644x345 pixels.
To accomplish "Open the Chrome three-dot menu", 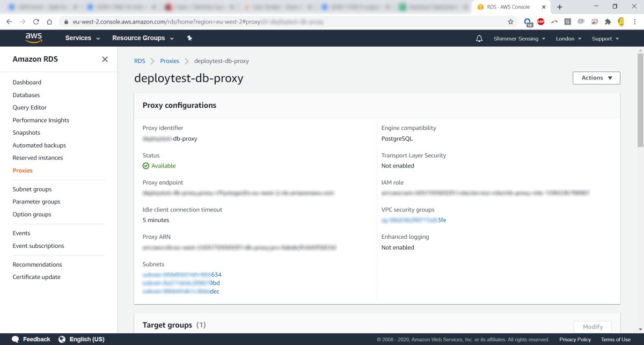I will 634,22.
